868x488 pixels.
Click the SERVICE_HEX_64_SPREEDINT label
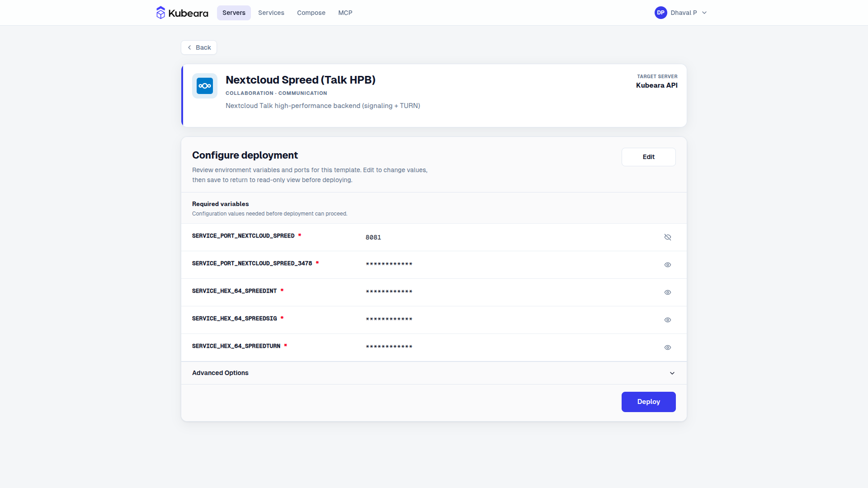234,291
